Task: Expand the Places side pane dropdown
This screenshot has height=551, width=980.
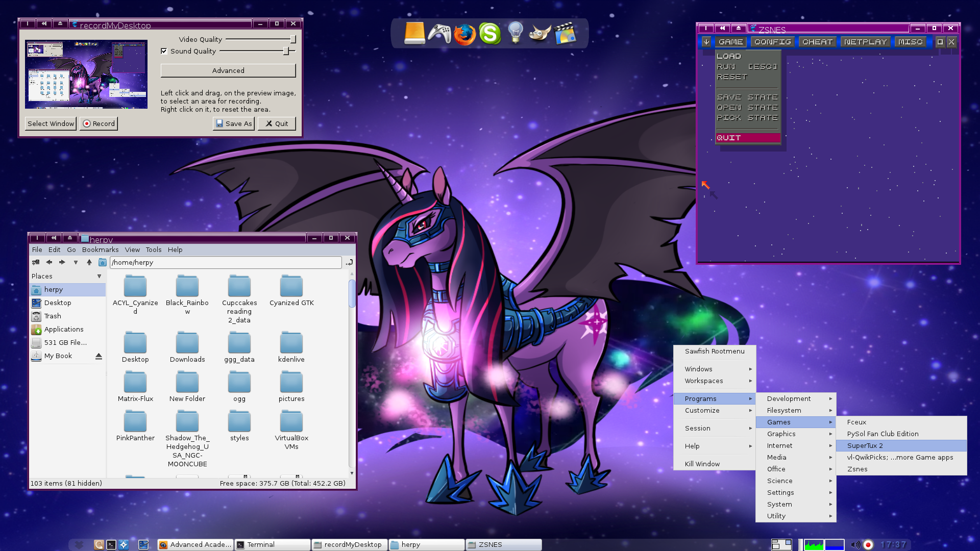Action: click(99, 277)
